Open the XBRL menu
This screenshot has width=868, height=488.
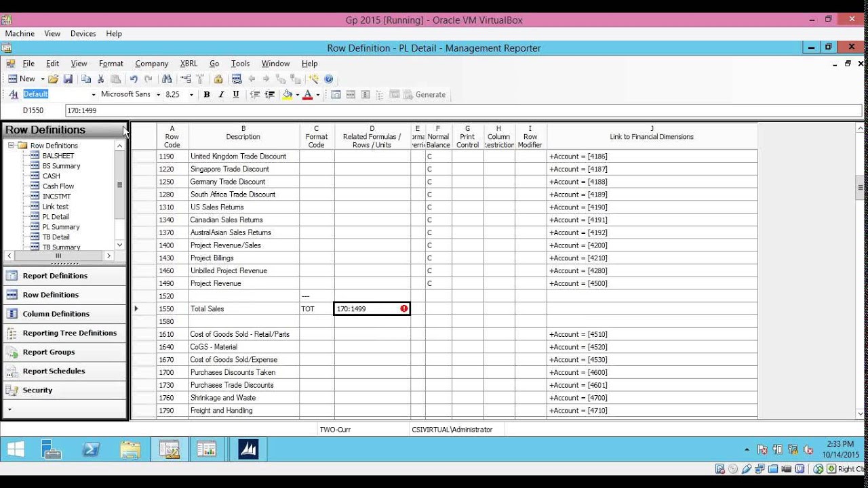(189, 64)
